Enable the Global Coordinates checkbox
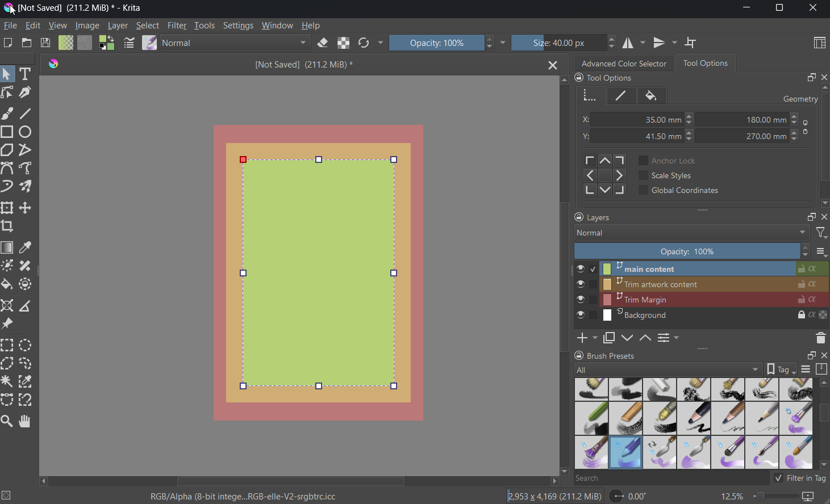Screen dimensions: 830x504 click(x=643, y=190)
